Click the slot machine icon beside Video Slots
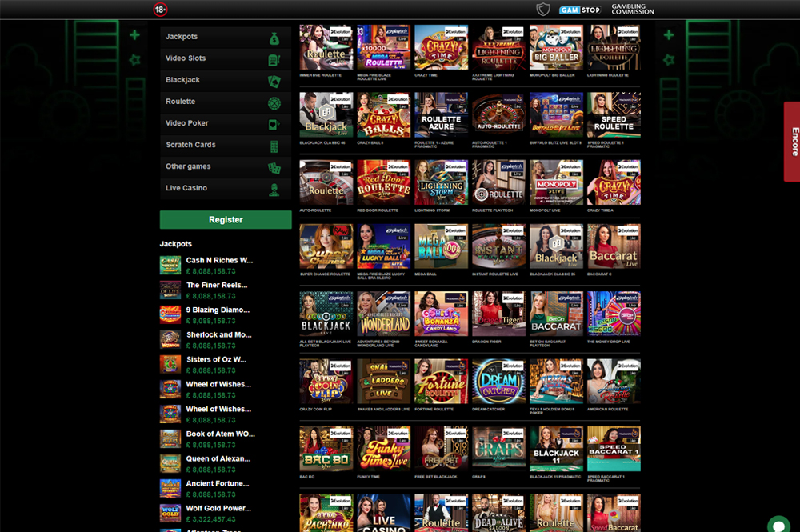The image size is (800, 532). pyautogui.click(x=274, y=60)
